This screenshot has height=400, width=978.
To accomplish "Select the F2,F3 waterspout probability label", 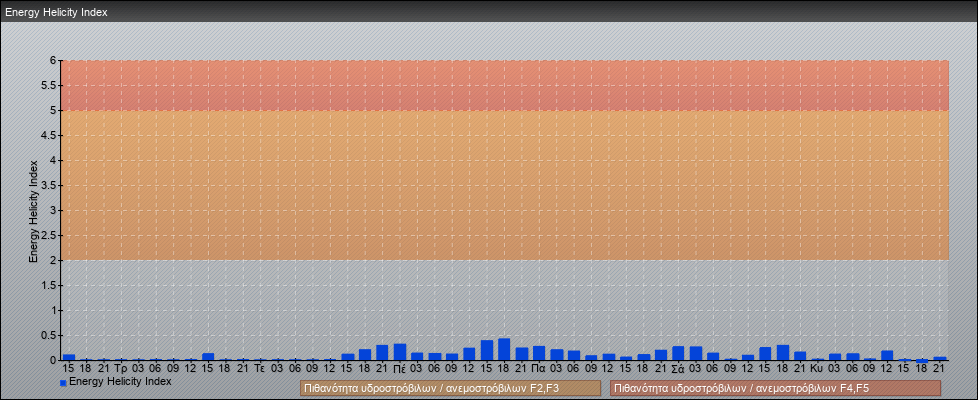I will pos(450,388).
